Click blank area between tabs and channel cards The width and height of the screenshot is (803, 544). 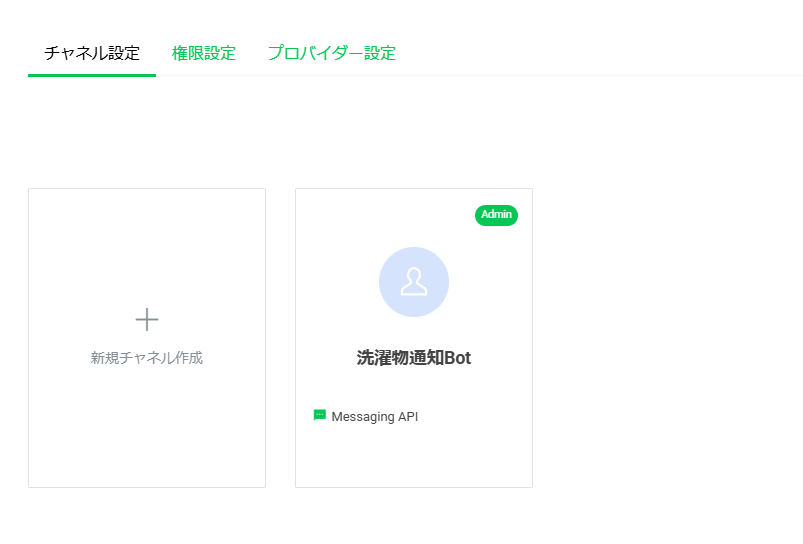pyautogui.click(x=400, y=132)
